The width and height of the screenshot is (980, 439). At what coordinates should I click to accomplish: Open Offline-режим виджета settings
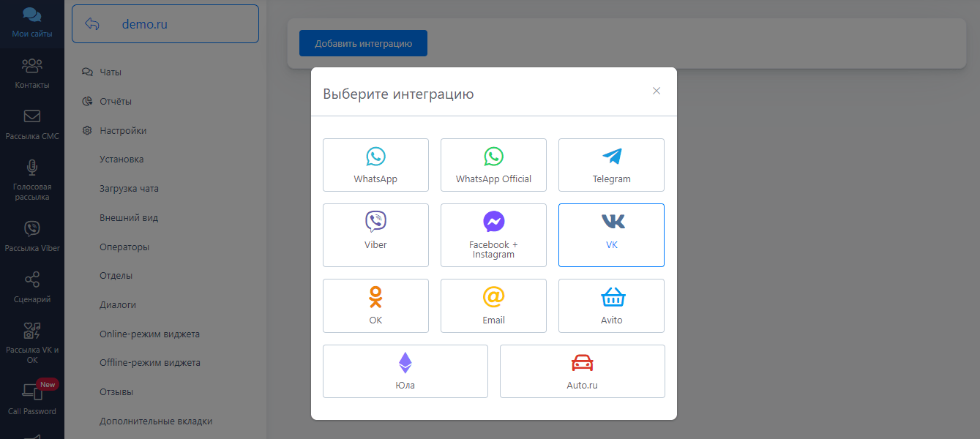click(x=149, y=363)
